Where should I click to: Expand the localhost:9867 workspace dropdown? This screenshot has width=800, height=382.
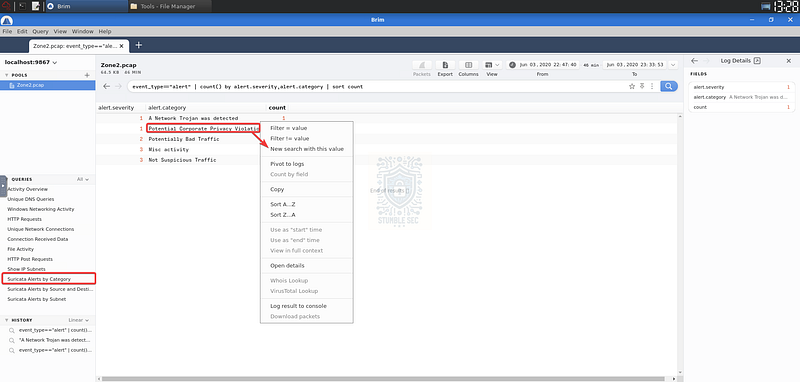(31, 62)
